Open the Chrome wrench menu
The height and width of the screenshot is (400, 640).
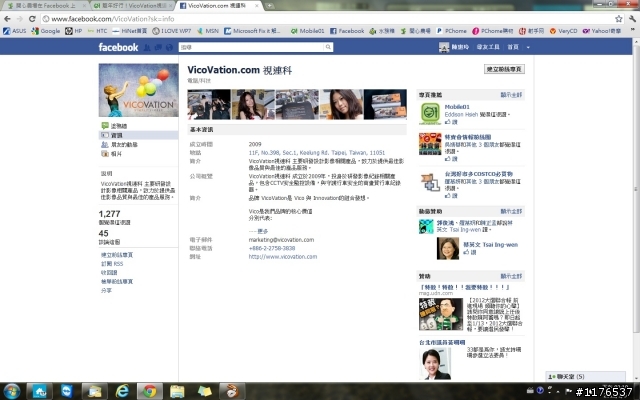tap(633, 19)
